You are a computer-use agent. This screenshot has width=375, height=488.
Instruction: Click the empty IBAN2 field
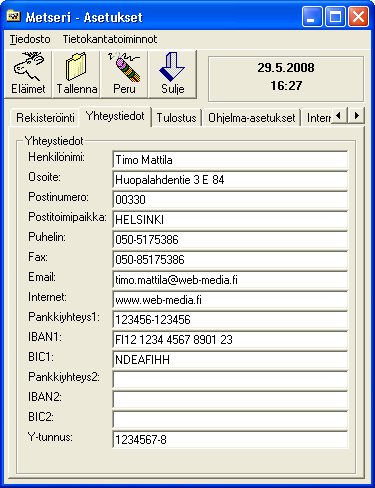[x=230, y=400]
